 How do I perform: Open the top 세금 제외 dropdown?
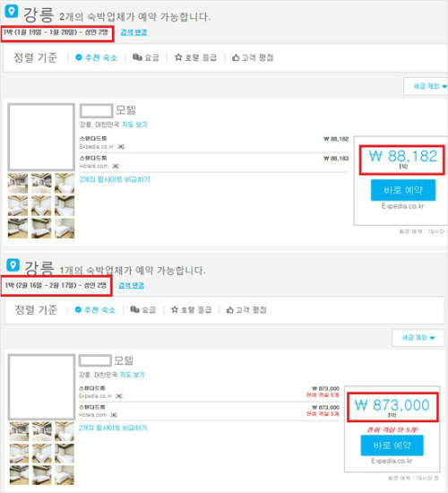[426, 86]
